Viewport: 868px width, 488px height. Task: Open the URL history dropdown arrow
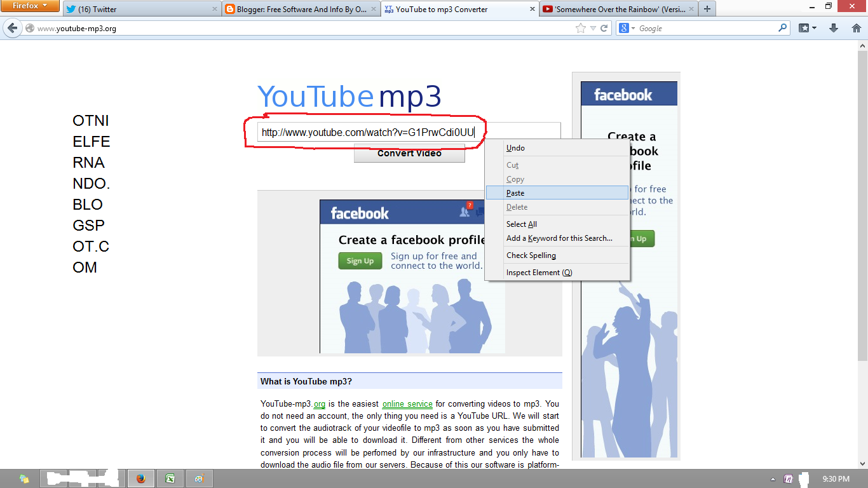[x=593, y=28]
